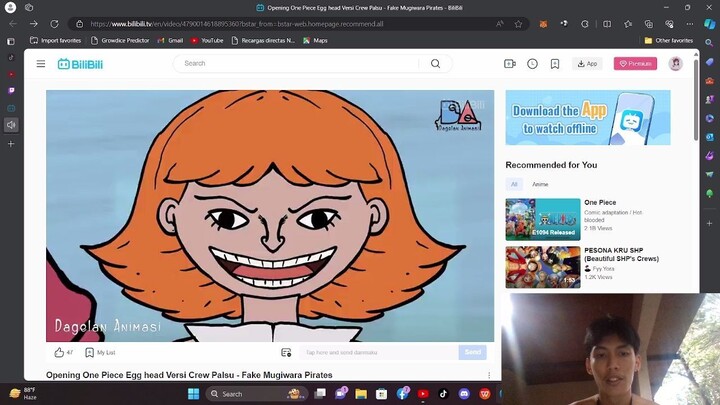
Task: View site information lock icon
Action: pyautogui.click(x=79, y=24)
